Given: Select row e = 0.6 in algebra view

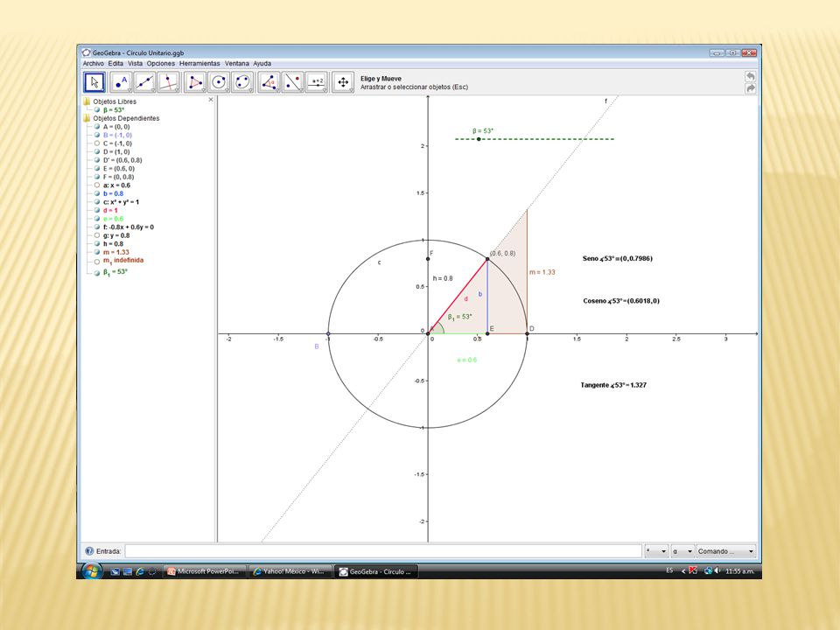Looking at the screenshot, I should tap(113, 219).
